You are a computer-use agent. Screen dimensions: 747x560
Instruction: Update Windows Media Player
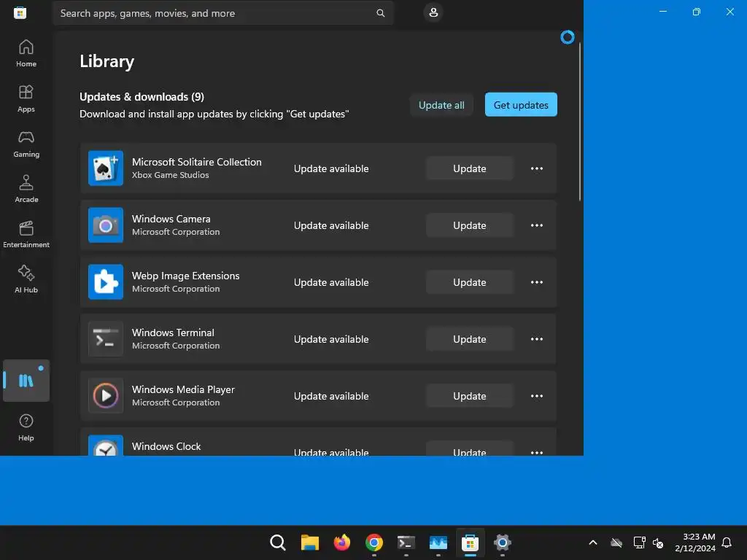coord(470,396)
